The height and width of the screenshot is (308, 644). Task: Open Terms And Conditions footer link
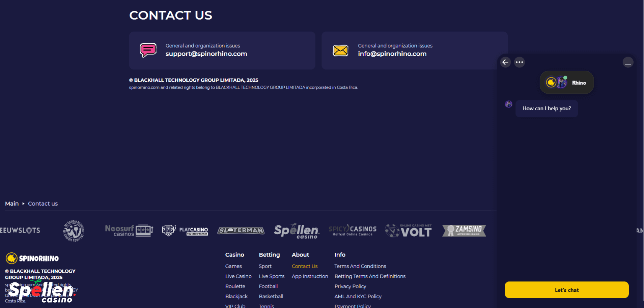pos(360,266)
